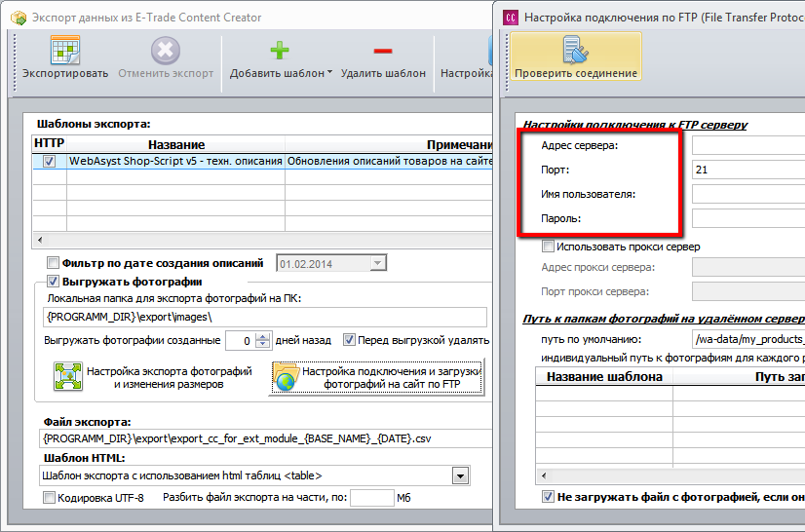805x532 pixels.
Task: Click left arrow of templates list scrollbar
Action: point(40,240)
